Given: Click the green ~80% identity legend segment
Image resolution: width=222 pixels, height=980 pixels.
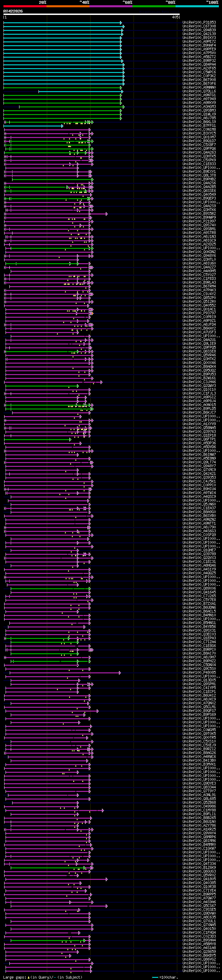Looking at the screenshot, I should tap(154, 6).
